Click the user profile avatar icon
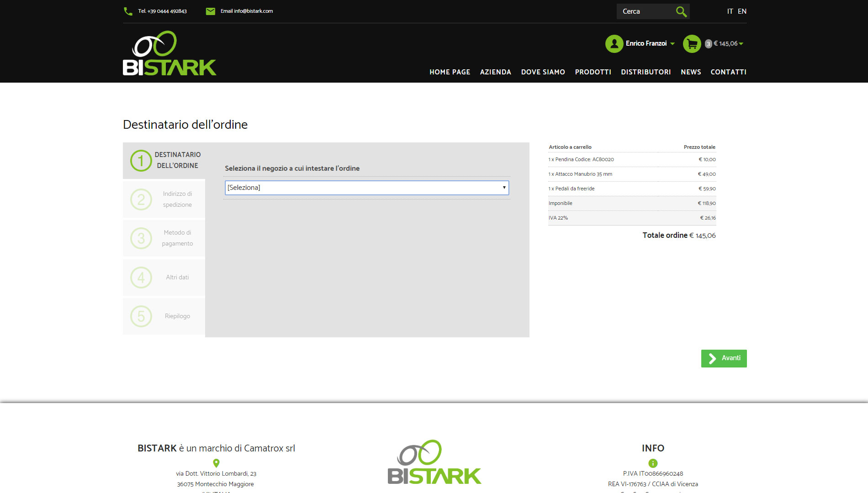Screen dimensions: 868x493 (x=614, y=44)
